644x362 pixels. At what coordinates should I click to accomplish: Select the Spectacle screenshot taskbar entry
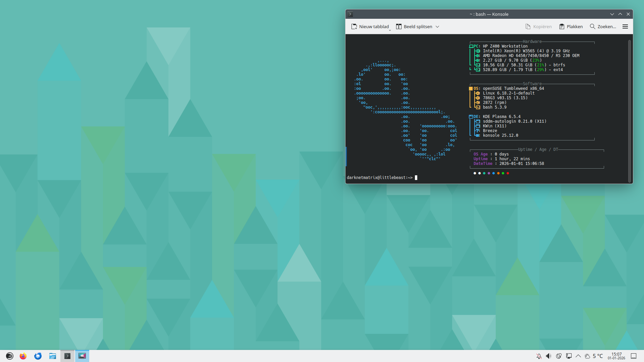(x=82, y=356)
